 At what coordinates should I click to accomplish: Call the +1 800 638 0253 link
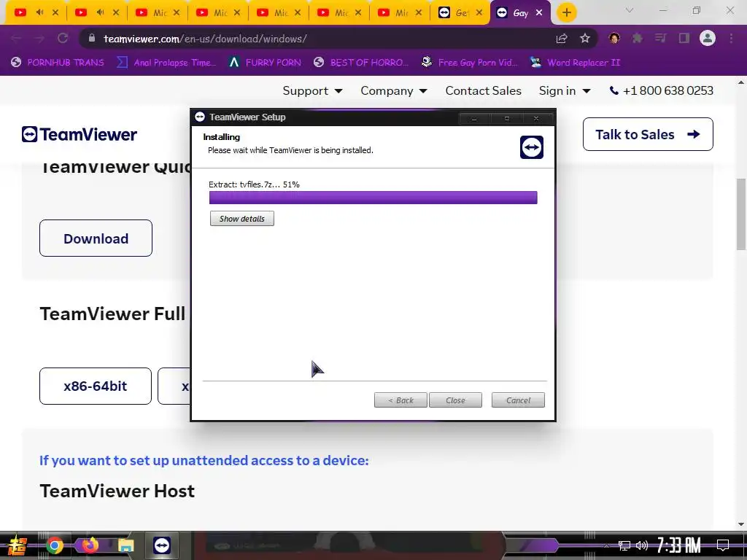click(661, 90)
